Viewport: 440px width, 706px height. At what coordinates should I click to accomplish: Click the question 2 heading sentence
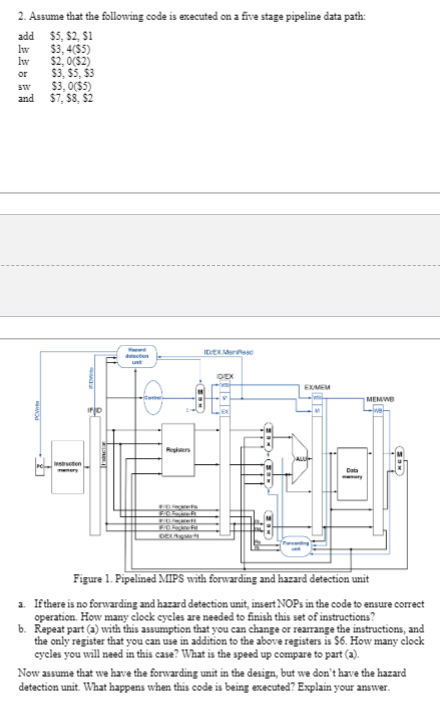click(x=192, y=17)
